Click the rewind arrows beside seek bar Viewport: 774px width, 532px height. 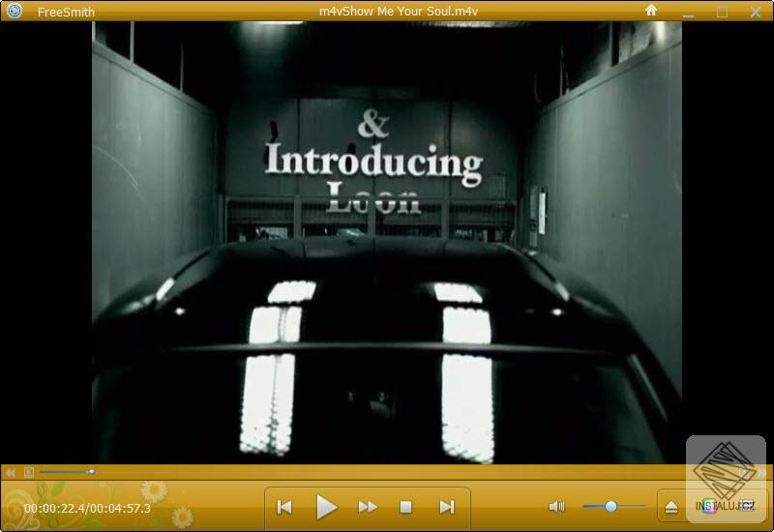click(x=11, y=473)
